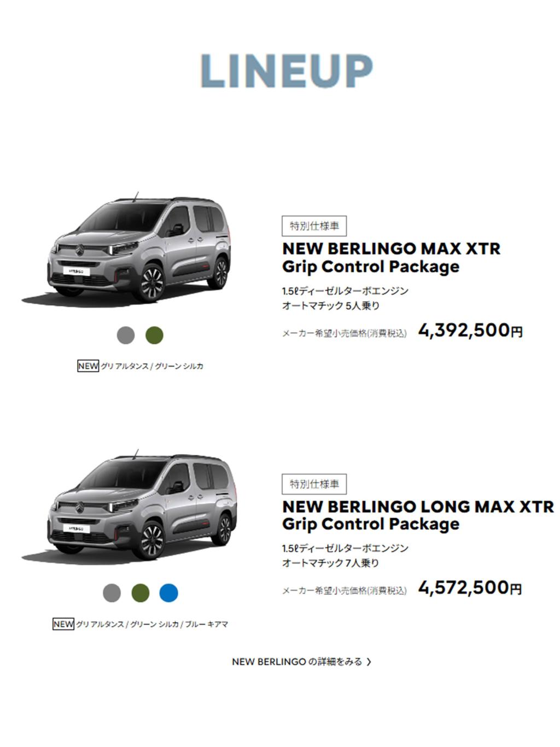Select the gray グリ アルタンス swatch for MAX XTR
Screen dimensions: 560x747
(125, 334)
